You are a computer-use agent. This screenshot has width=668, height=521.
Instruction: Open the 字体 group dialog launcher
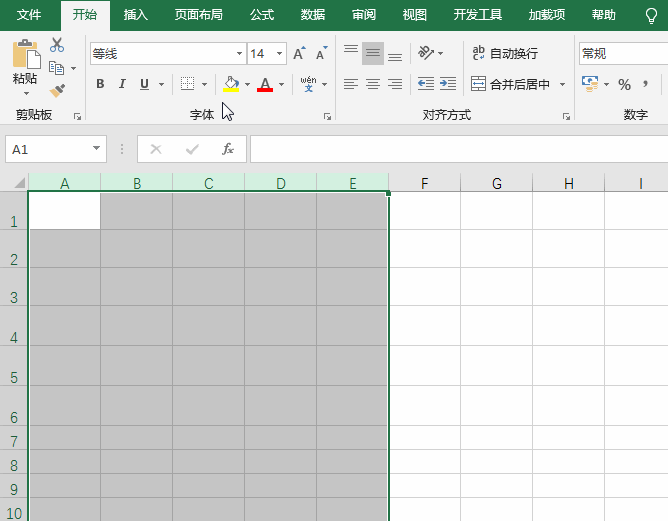click(x=327, y=116)
